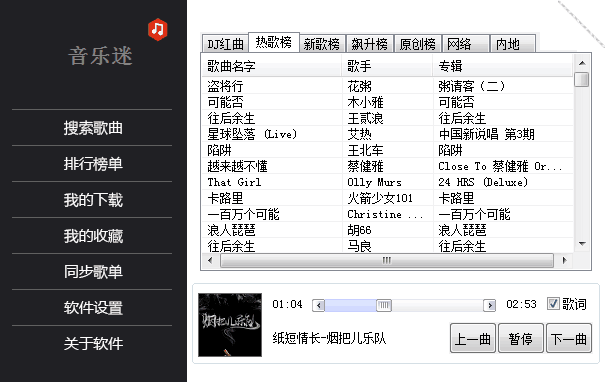Screen dimensions: 605x382
Task: Click the song list scroll up arrow
Action: pos(582,63)
